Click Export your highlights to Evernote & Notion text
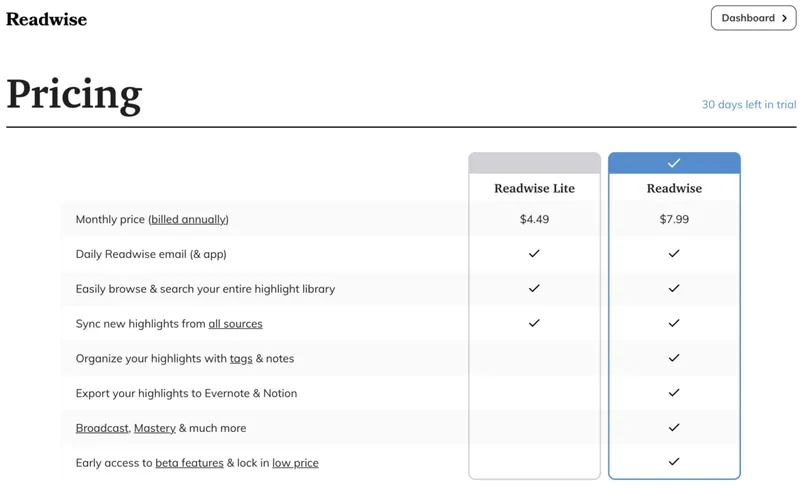The image size is (800, 488). (186, 394)
